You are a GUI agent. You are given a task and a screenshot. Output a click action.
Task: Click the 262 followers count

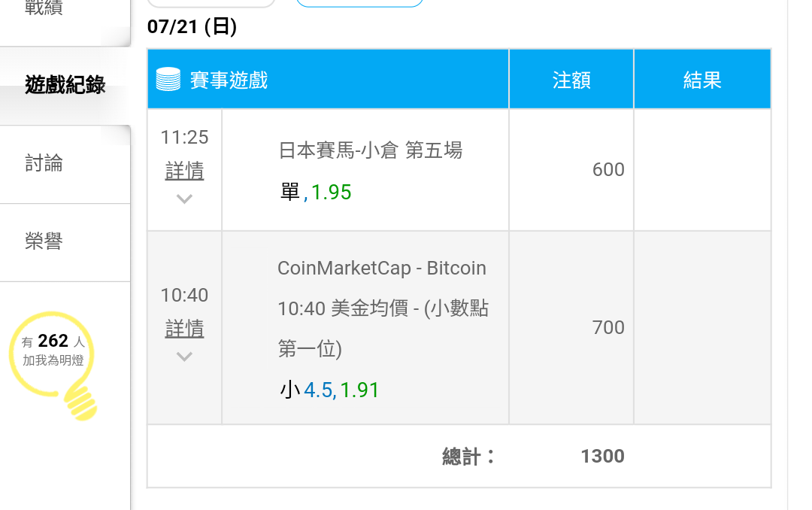(x=53, y=341)
